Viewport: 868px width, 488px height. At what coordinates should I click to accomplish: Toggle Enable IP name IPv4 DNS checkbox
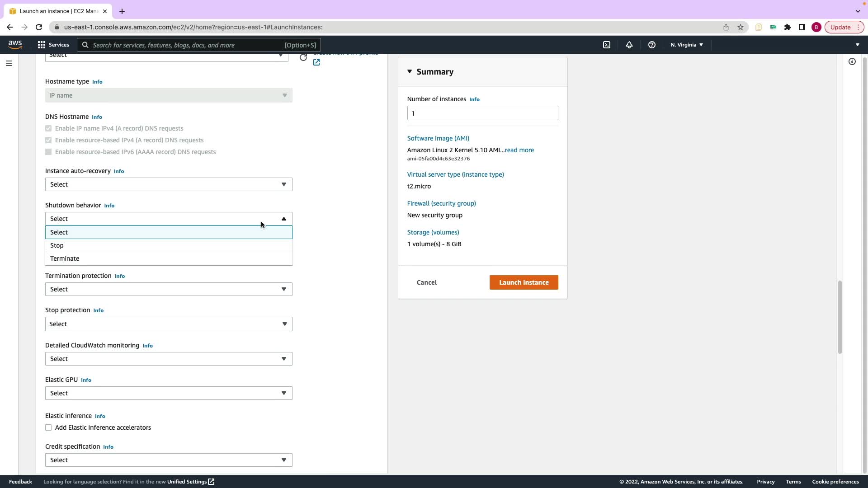click(x=48, y=128)
